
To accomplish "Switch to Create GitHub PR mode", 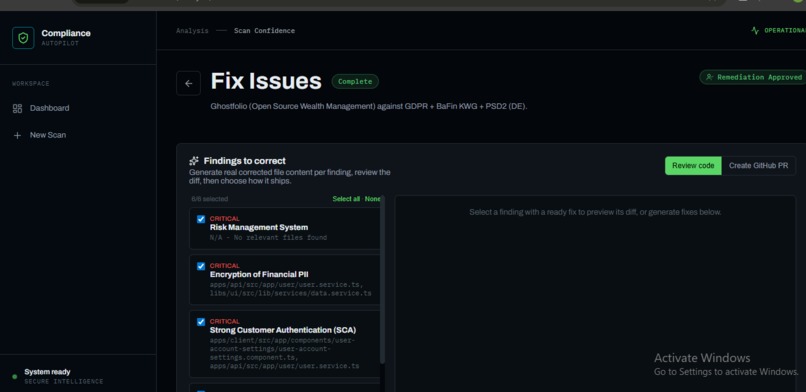I will click(758, 166).
